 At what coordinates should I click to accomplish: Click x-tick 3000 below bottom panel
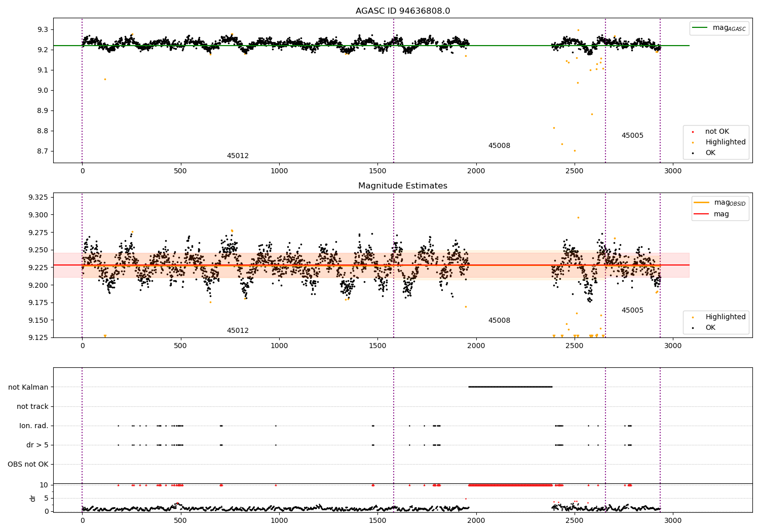click(673, 520)
